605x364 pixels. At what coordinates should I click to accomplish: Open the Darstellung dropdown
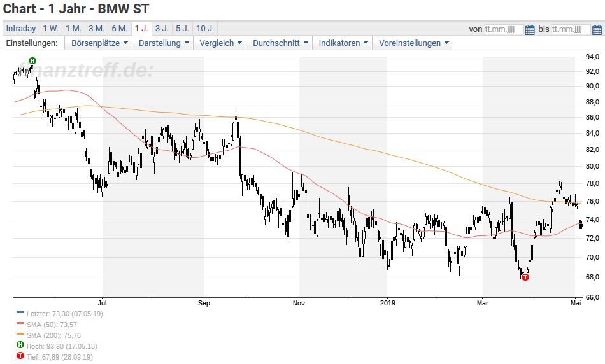[x=164, y=43]
